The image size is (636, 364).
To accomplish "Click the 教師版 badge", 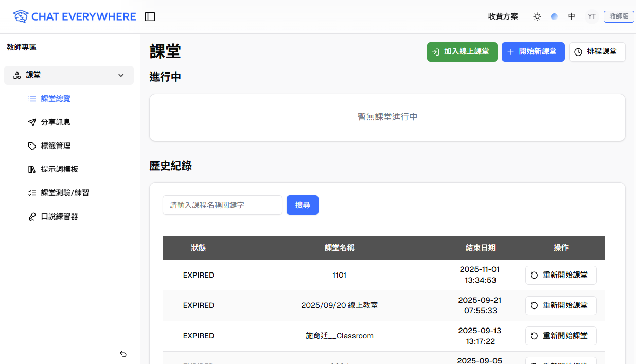I will point(619,16).
